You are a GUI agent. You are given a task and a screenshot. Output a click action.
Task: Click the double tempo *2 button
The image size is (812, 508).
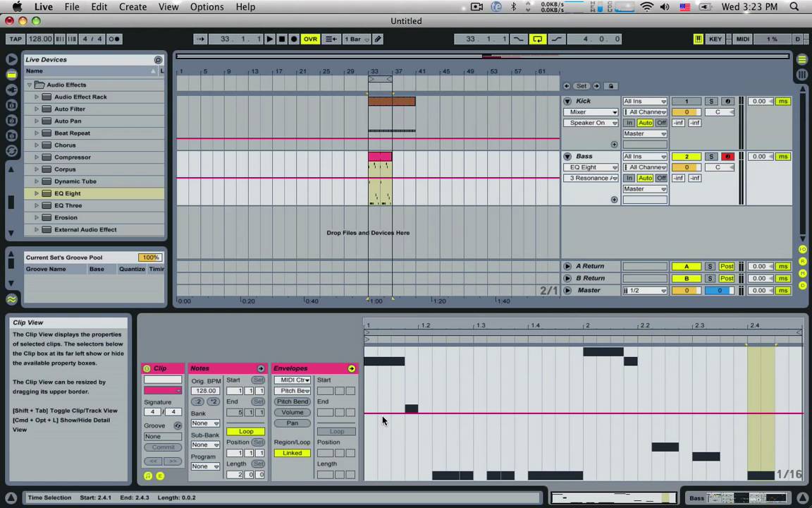click(214, 401)
